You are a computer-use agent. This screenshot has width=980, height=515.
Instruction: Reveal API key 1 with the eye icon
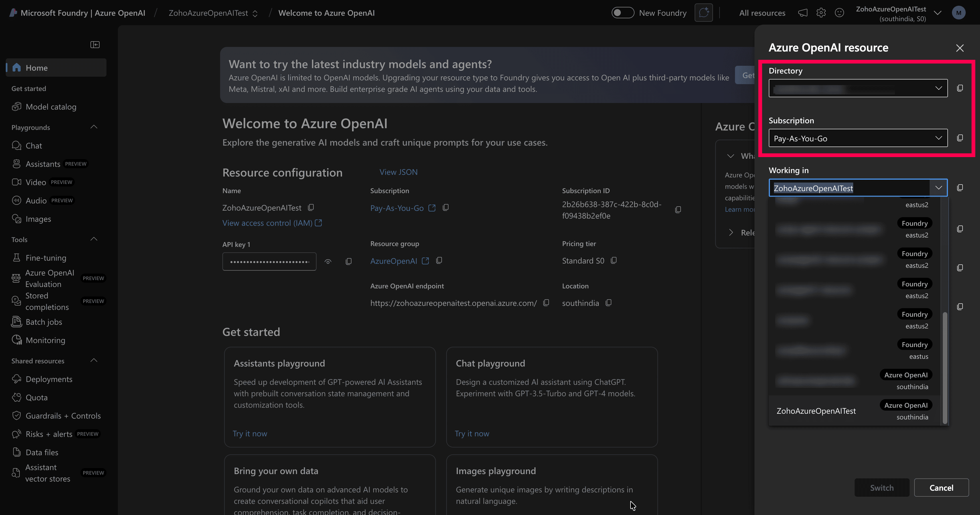[x=328, y=262]
